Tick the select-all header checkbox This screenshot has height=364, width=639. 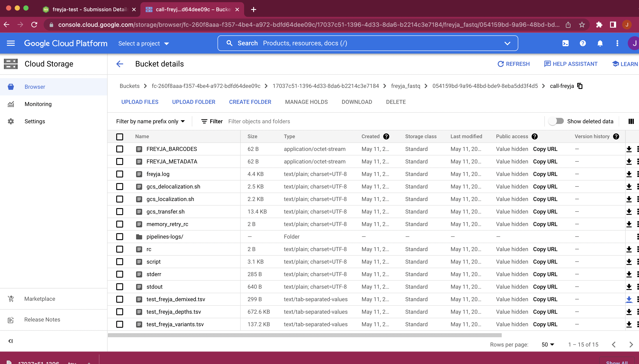119,137
